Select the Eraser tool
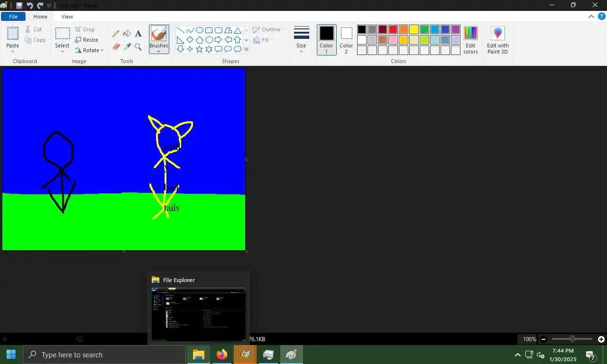The image size is (607, 364). [x=116, y=46]
